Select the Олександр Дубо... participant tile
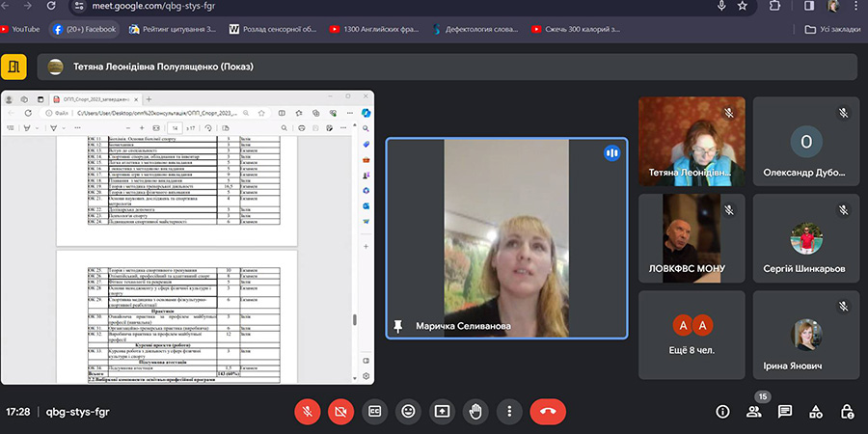The height and width of the screenshot is (434, 868). point(806,141)
